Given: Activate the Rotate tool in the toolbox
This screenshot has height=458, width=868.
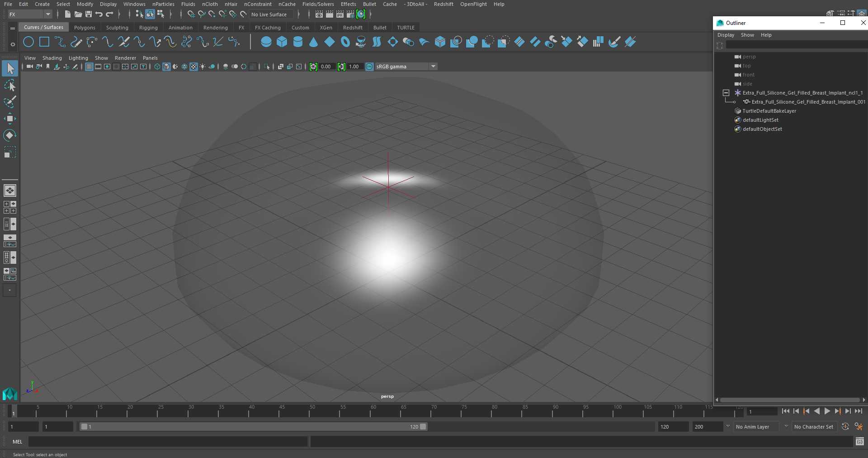Looking at the screenshot, I should 9,135.
